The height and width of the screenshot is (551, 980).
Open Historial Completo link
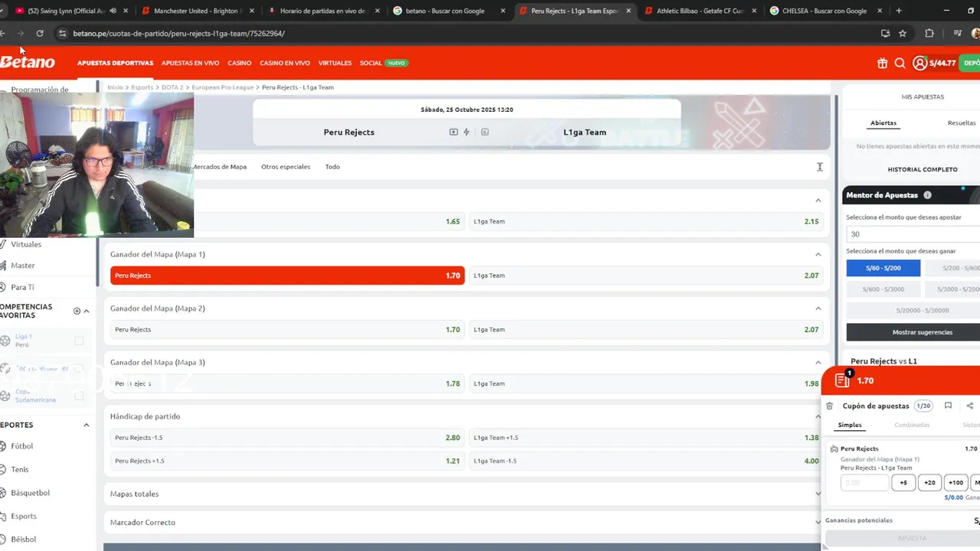pos(923,169)
